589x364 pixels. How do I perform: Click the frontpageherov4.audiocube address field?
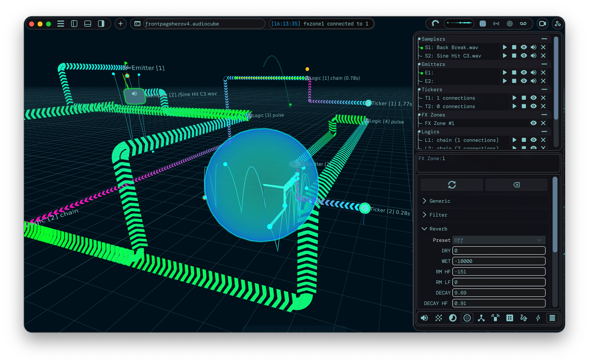click(205, 24)
